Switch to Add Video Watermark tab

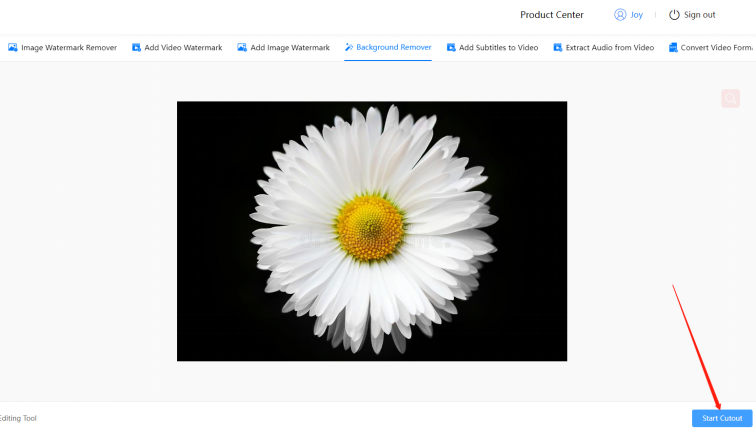177,48
